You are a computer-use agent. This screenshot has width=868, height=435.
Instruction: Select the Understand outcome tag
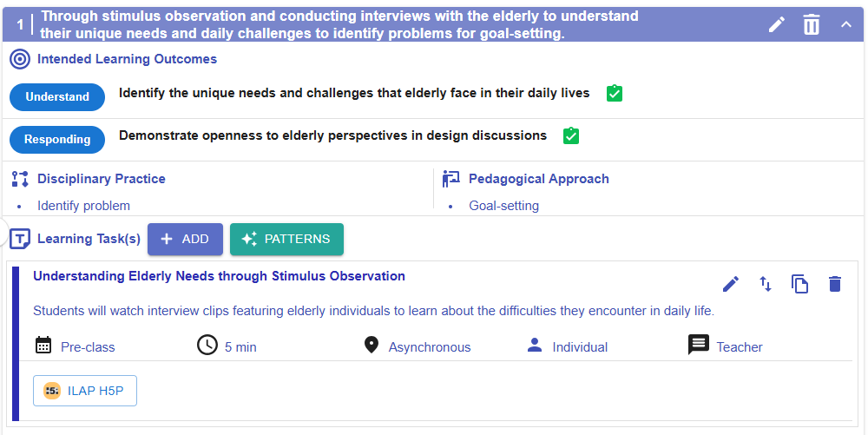[x=57, y=97]
